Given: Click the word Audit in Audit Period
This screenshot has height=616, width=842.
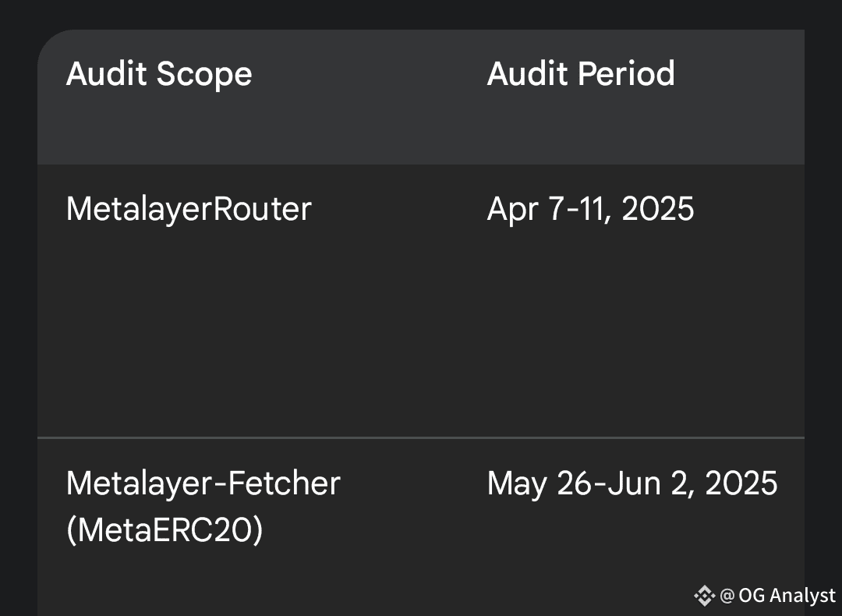Looking at the screenshot, I should (527, 73).
